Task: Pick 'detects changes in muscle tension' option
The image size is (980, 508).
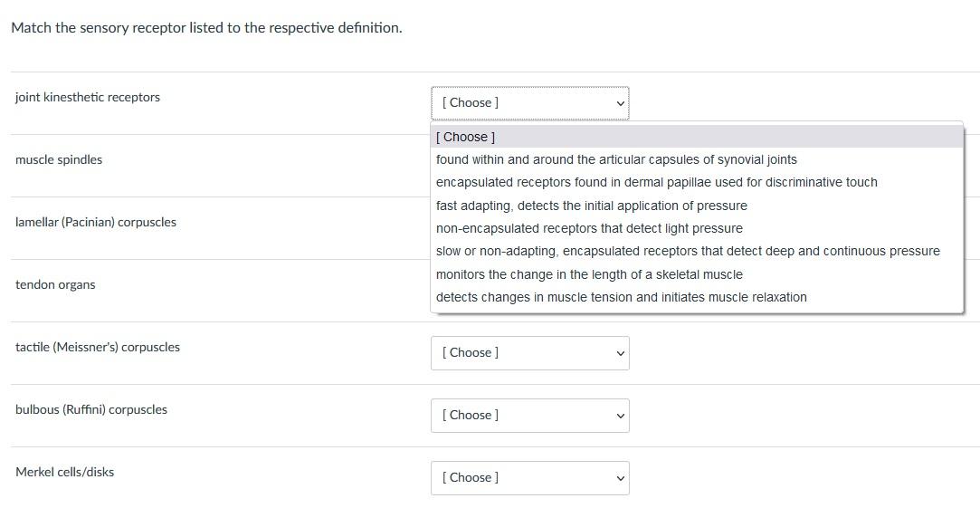Action: [621, 297]
